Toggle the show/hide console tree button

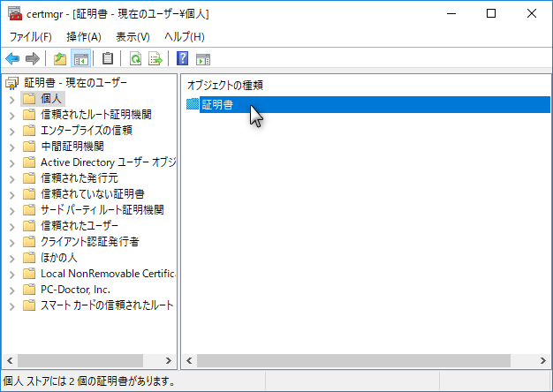[80, 59]
